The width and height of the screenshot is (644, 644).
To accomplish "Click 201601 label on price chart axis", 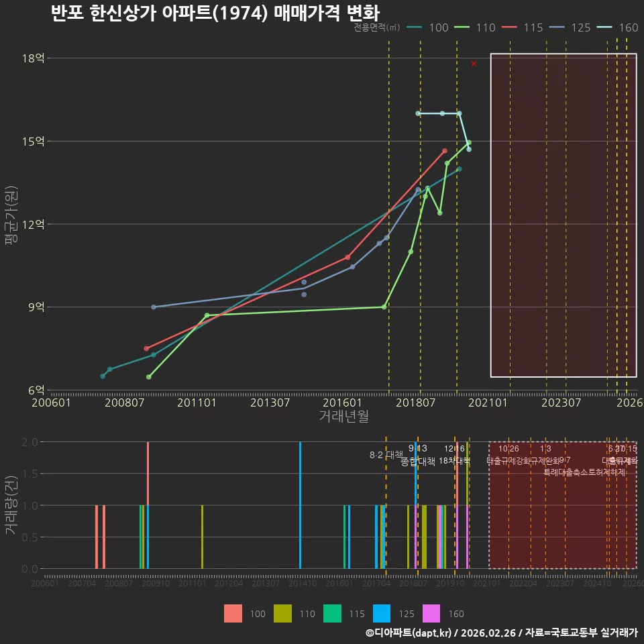I will pyautogui.click(x=342, y=402).
